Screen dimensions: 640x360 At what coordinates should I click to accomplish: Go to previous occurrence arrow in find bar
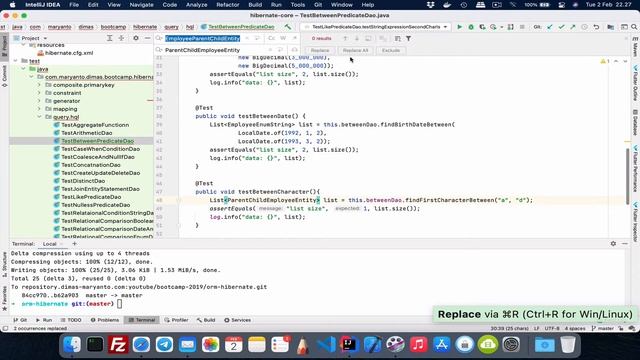(x=345, y=38)
